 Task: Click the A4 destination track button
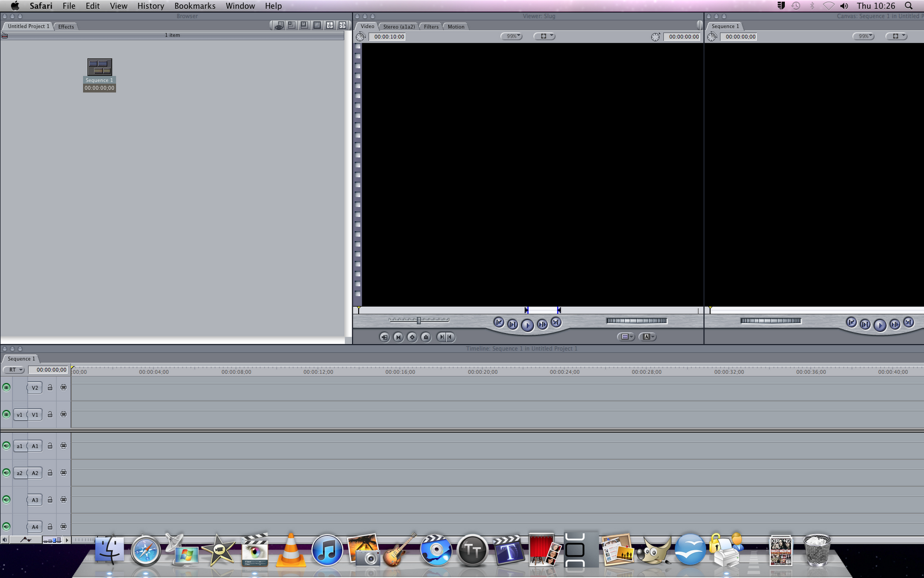(x=35, y=527)
